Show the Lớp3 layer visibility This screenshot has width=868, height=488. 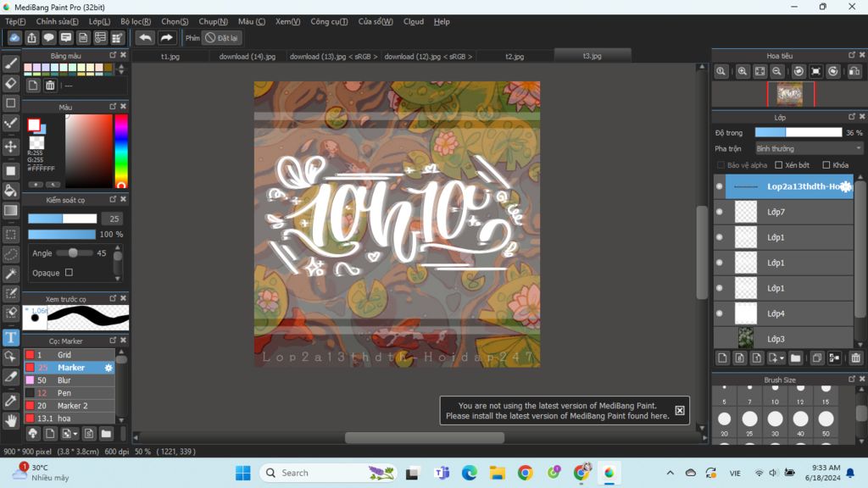coord(719,339)
